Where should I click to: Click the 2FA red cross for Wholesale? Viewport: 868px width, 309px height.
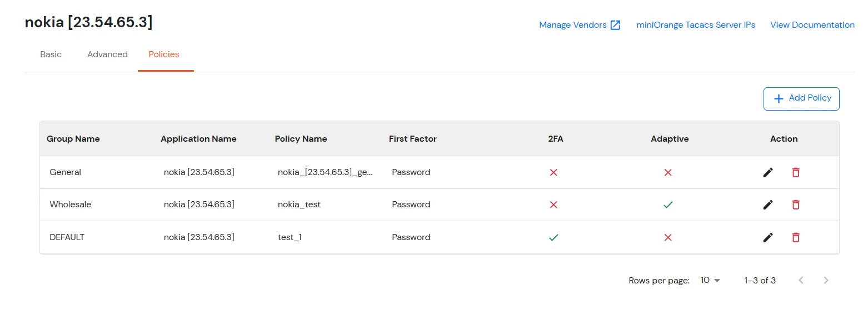pos(553,205)
